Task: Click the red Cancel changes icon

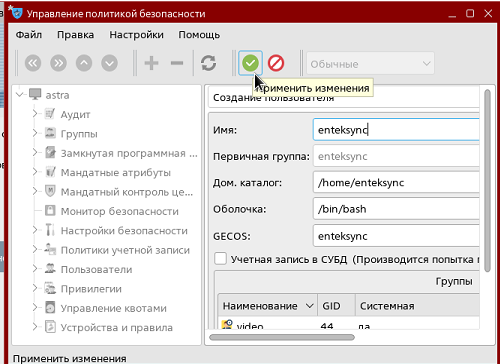Action: tap(276, 63)
